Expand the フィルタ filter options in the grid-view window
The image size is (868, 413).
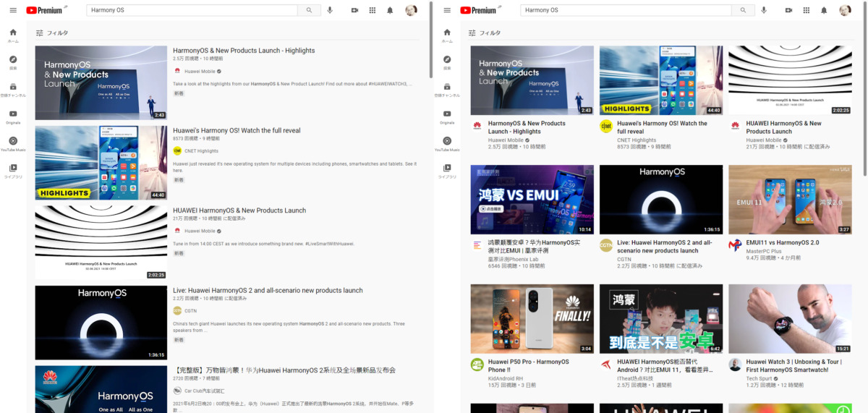pos(485,33)
